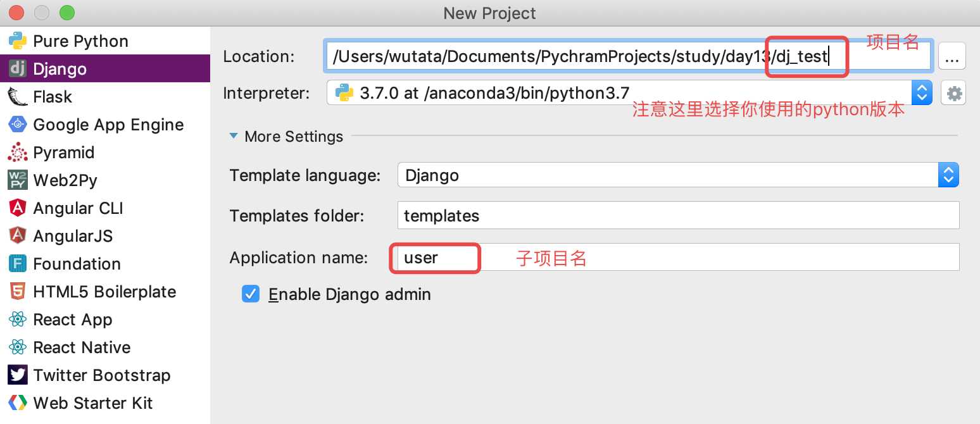Pick Web Starter Kit project type
Screen dimensions: 980x424
coord(93,403)
